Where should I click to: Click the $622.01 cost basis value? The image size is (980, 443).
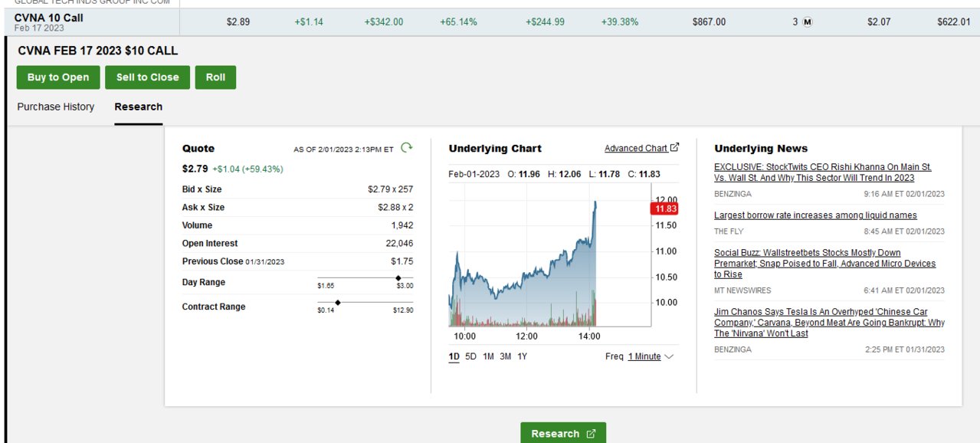coord(953,22)
